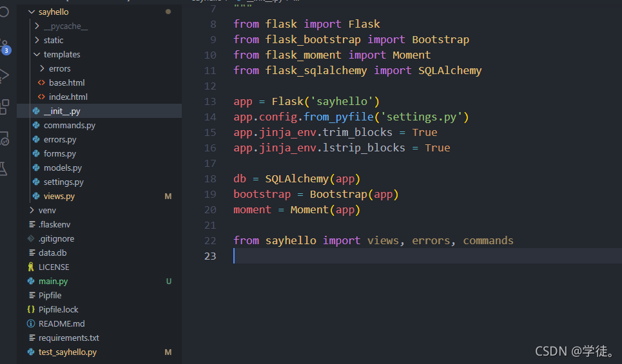The width and height of the screenshot is (622, 364).
Task: Open Pipfile in explorer
Action: [x=50, y=296]
